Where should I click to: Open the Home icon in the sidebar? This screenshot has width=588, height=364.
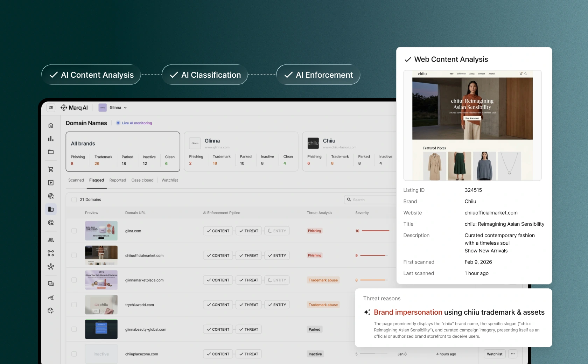point(51,125)
